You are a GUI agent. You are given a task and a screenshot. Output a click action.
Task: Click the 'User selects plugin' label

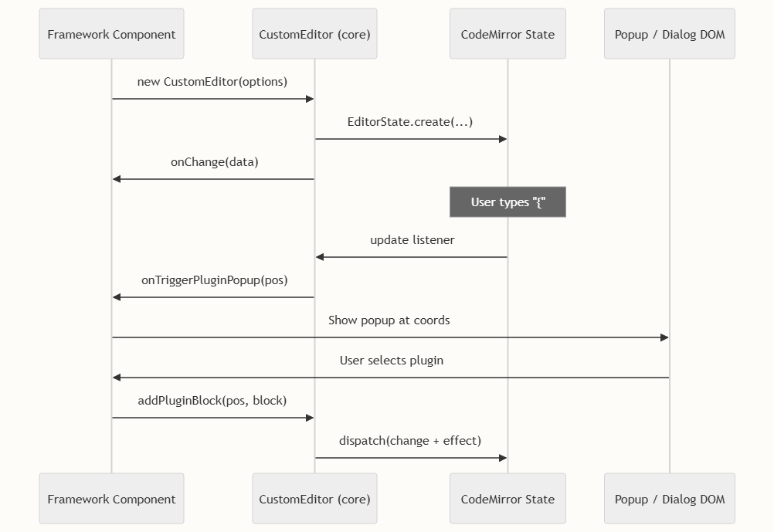tap(391, 361)
